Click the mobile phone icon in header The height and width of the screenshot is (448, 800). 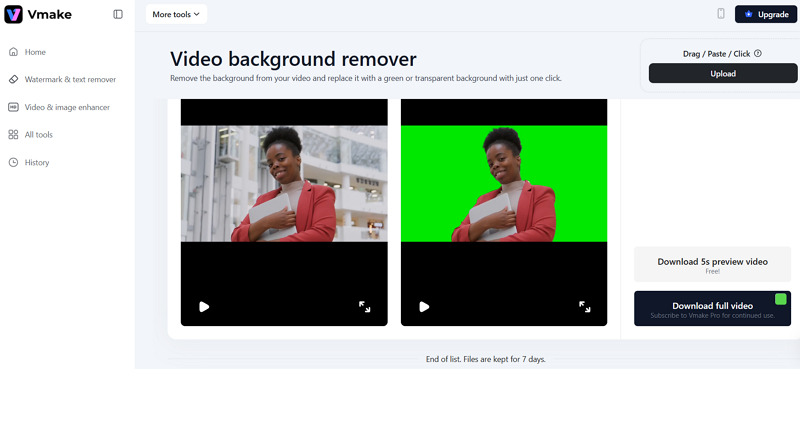click(x=720, y=14)
